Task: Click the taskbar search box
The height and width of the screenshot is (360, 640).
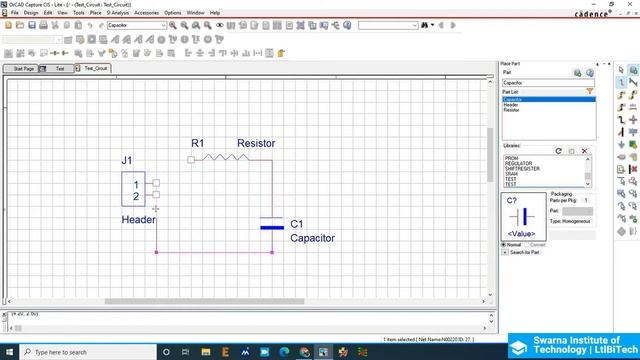Action: [88, 352]
